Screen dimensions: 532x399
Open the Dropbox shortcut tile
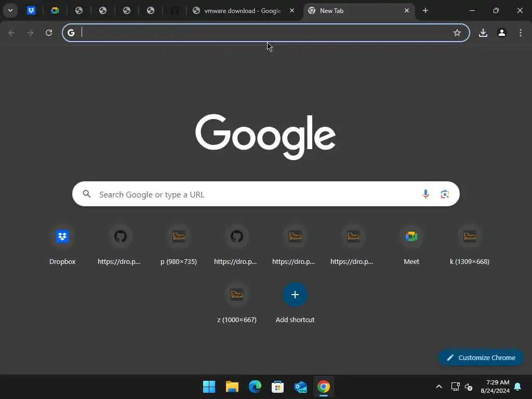coord(62,244)
